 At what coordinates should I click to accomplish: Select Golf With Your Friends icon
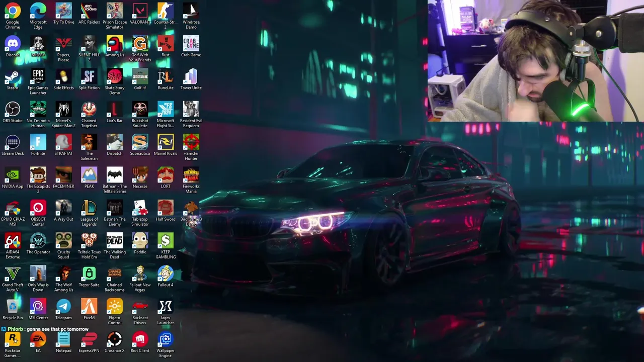tap(140, 43)
